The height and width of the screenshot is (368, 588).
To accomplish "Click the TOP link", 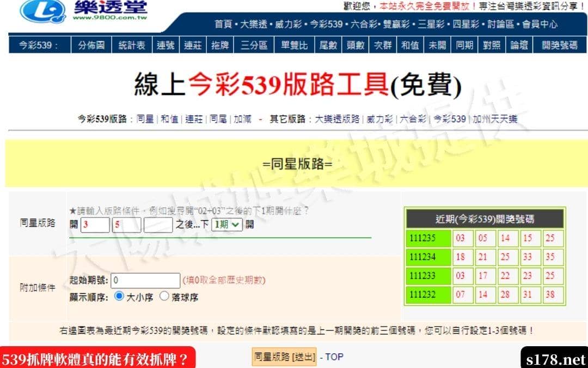I will [334, 357].
